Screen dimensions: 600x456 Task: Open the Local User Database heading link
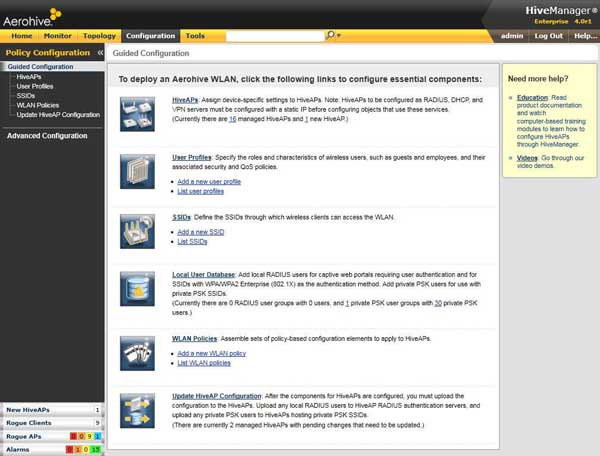(x=203, y=275)
